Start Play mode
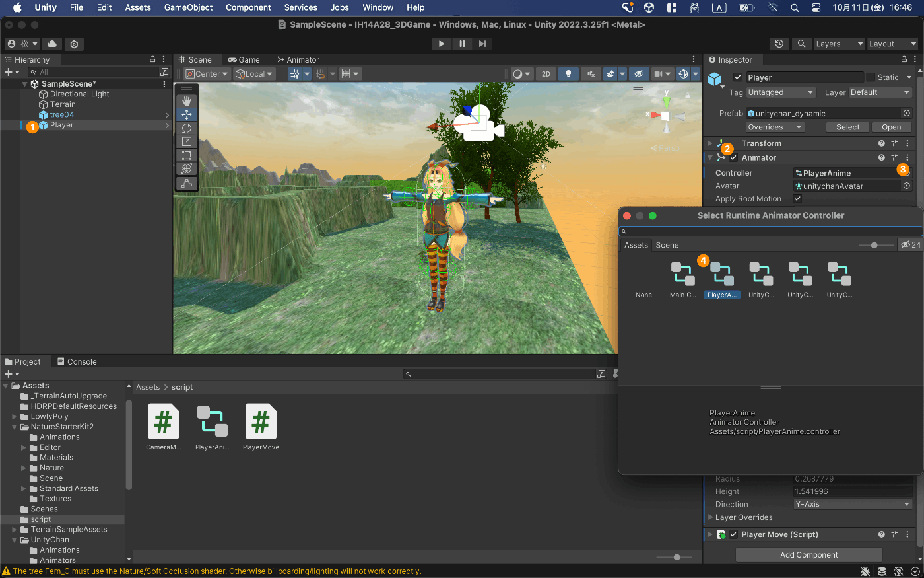Screen dimensions: 924x578 [442, 44]
